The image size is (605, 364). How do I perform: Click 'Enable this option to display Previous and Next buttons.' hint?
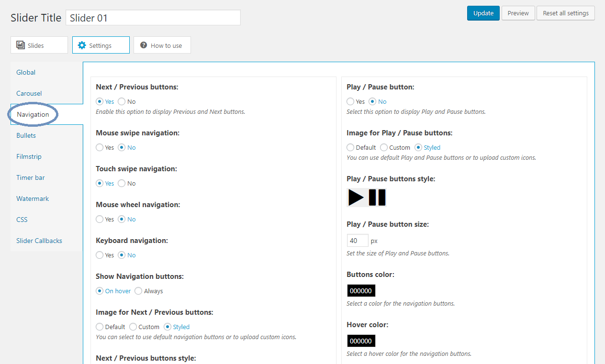[x=170, y=111]
